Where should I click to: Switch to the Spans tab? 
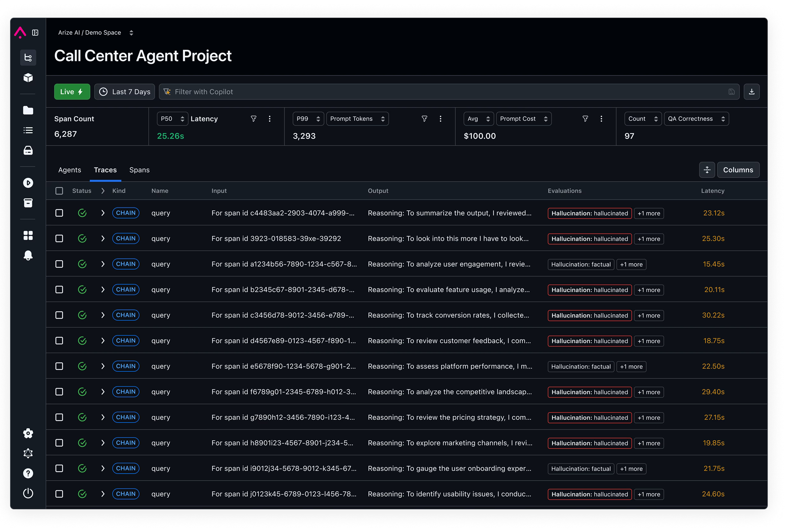click(x=139, y=170)
